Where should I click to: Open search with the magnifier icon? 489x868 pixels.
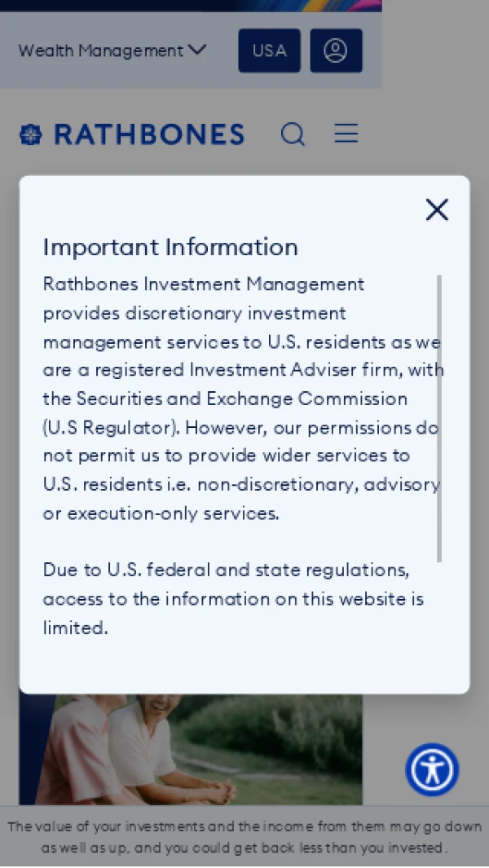pos(293,134)
